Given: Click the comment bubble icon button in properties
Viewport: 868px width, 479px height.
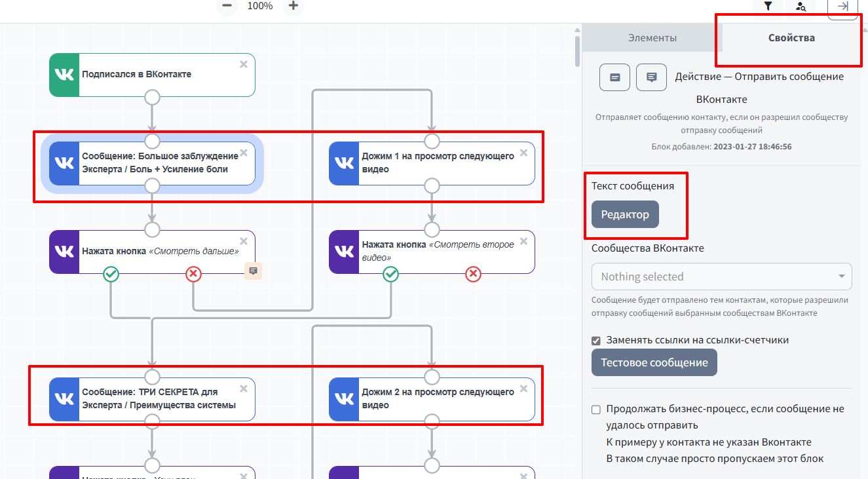Looking at the screenshot, I should click(652, 77).
